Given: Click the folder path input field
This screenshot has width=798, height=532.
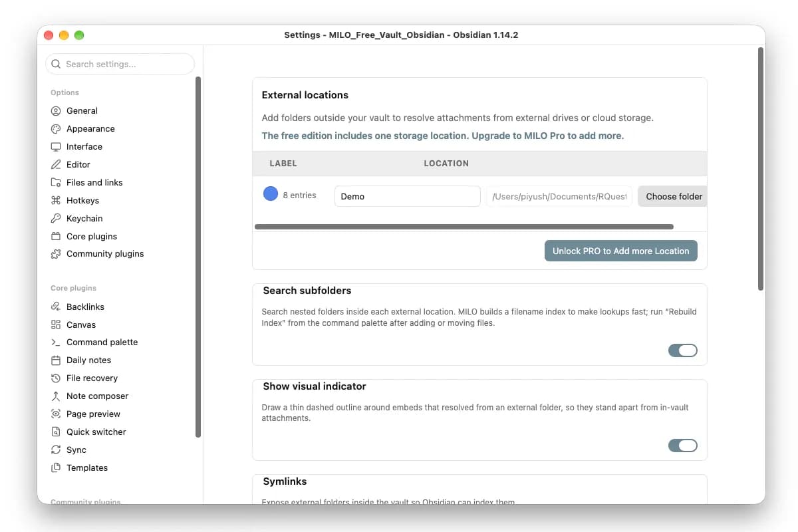Looking at the screenshot, I should 559,196.
